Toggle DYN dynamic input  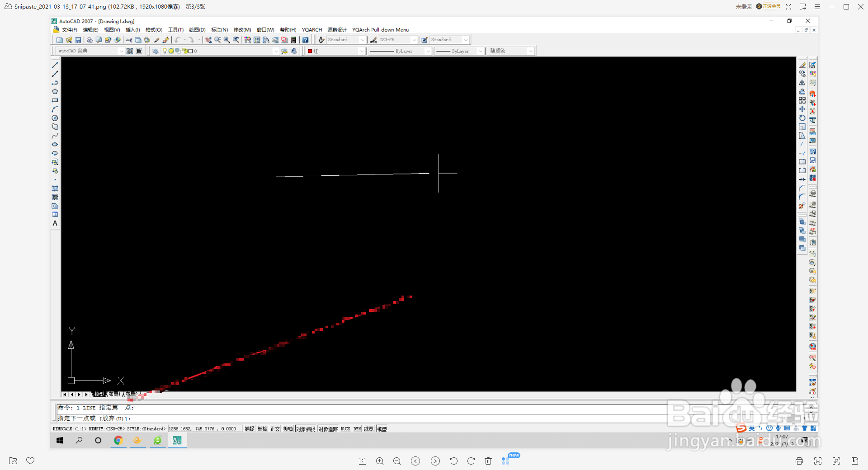pos(357,429)
